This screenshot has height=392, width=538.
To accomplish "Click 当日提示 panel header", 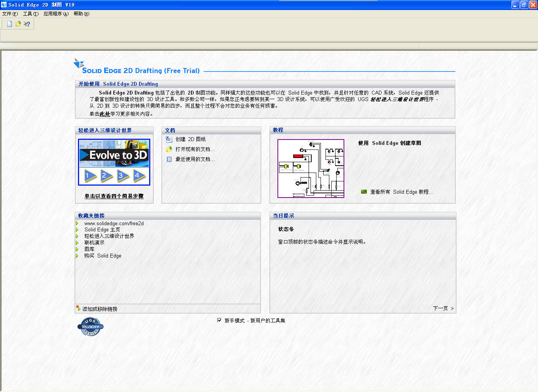I will (363, 216).
